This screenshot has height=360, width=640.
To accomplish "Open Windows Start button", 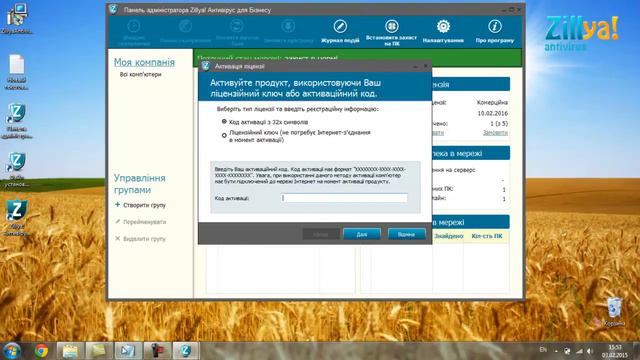I will pos(12,351).
